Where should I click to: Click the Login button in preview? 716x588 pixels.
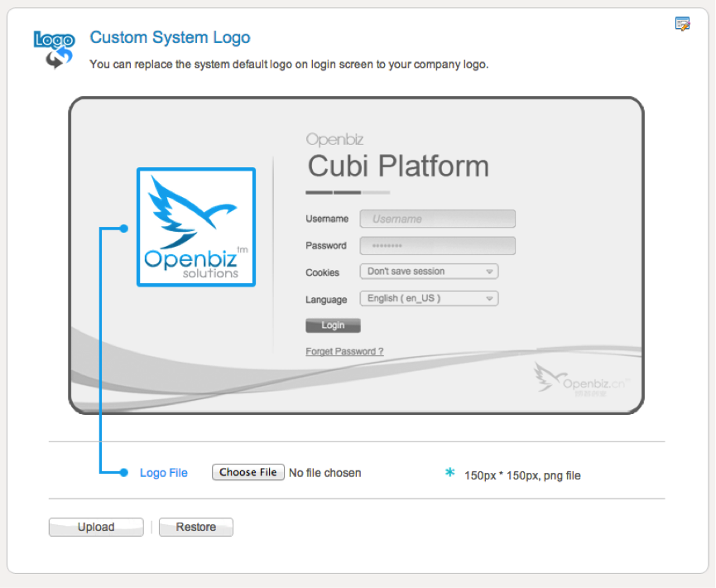[x=333, y=325]
